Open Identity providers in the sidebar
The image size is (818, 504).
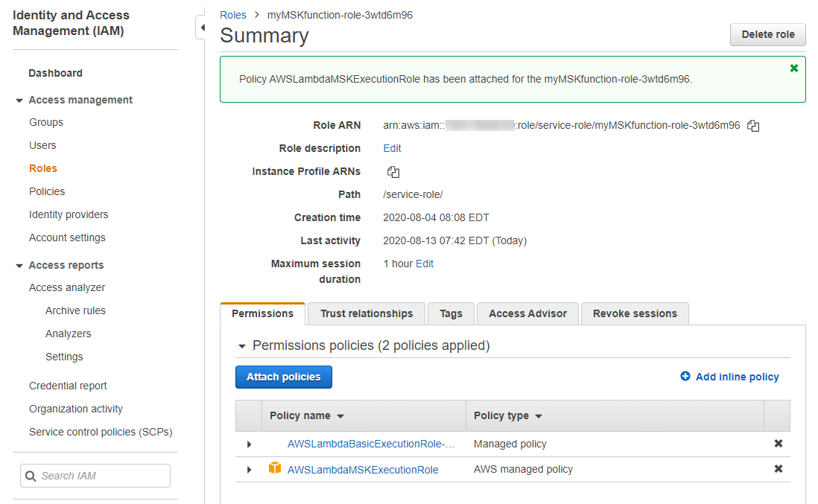69,214
